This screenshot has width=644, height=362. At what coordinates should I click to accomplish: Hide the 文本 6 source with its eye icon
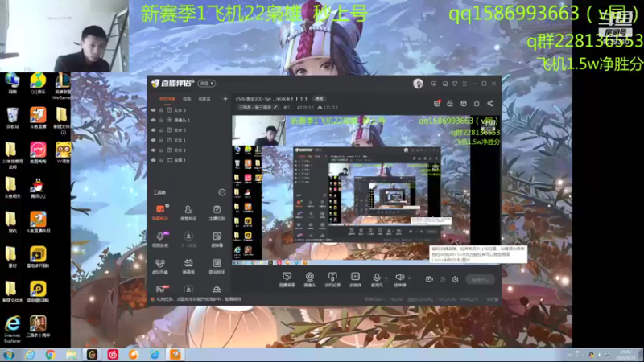pyautogui.click(x=154, y=110)
